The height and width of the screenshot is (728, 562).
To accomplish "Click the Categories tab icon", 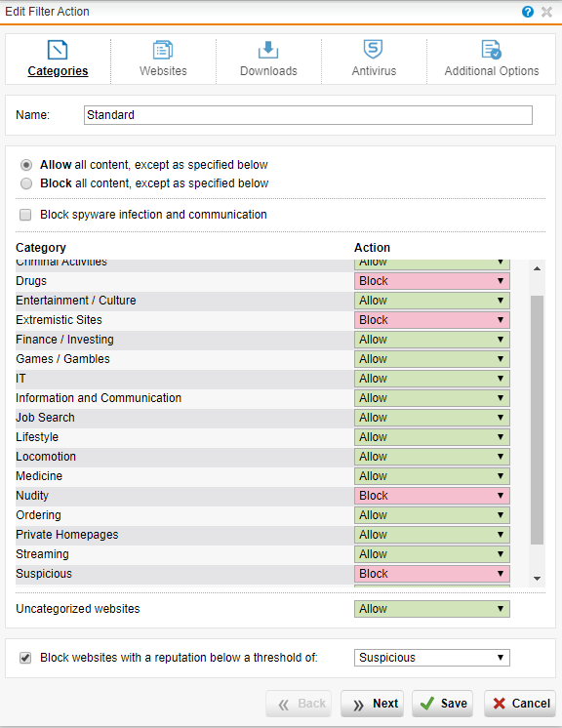I will (58, 50).
